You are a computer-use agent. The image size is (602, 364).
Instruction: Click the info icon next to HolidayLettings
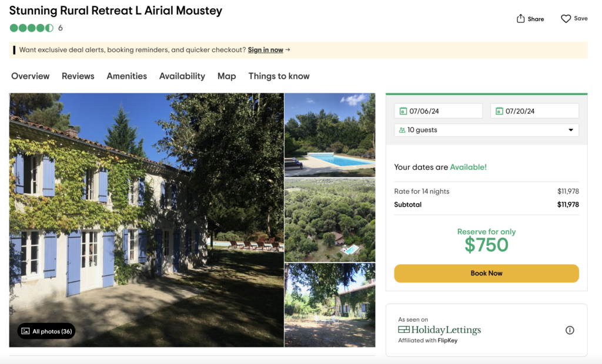(569, 330)
